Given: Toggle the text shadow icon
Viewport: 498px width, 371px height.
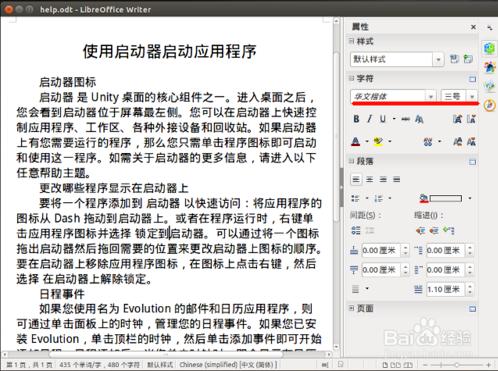Looking at the screenshot, I should (x=419, y=119).
